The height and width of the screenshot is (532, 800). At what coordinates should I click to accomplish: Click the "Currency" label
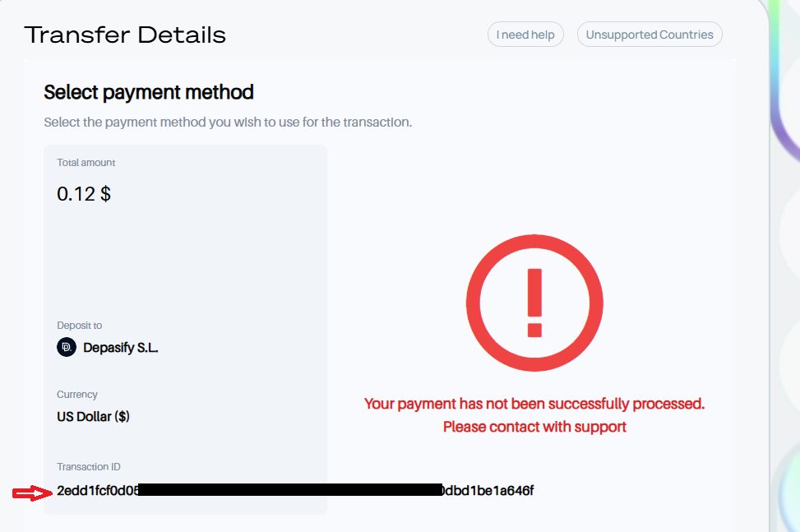click(x=77, y=395)
